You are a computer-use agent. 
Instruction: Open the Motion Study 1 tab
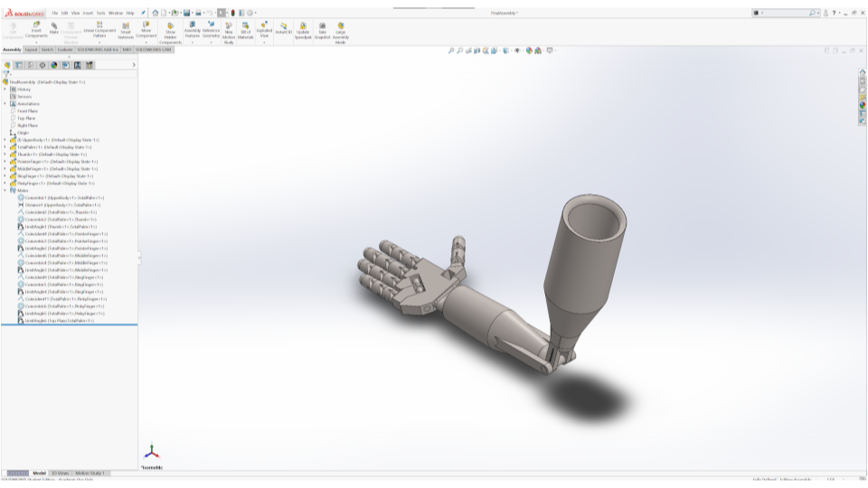click(90, 473)
